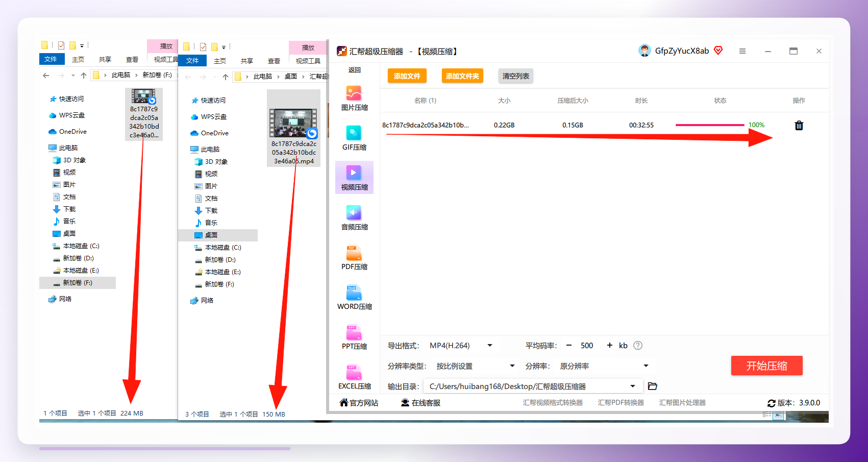Select 3D 对象 in middle Explorer tree
The width and height of the screenshot is (868, 462).
[x=211, y=162]
